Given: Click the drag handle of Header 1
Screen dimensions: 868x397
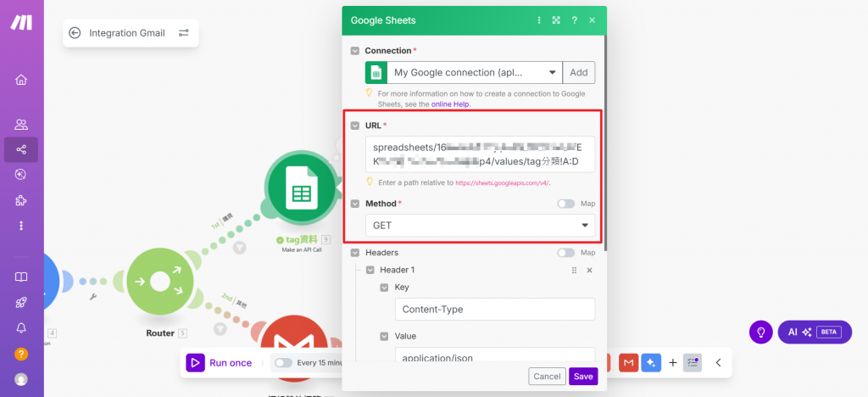Looking at the screenshot, I should coord(574,271).
